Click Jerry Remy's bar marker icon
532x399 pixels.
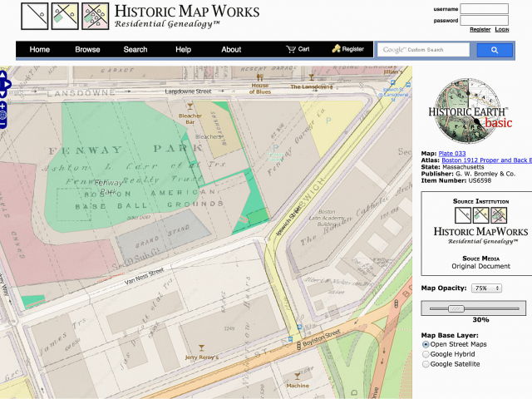pyautogui.click(x=201, y=348)
